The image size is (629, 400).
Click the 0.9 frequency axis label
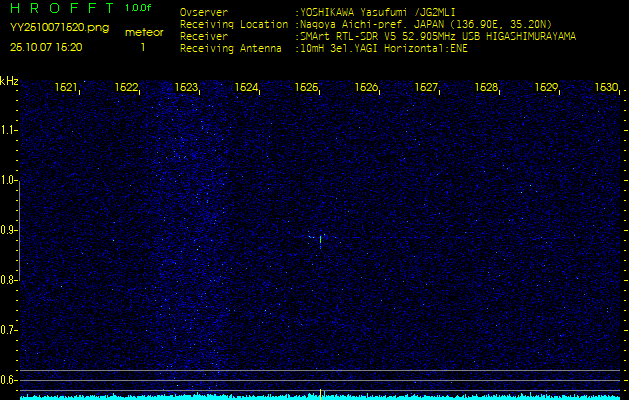[9, 230]
